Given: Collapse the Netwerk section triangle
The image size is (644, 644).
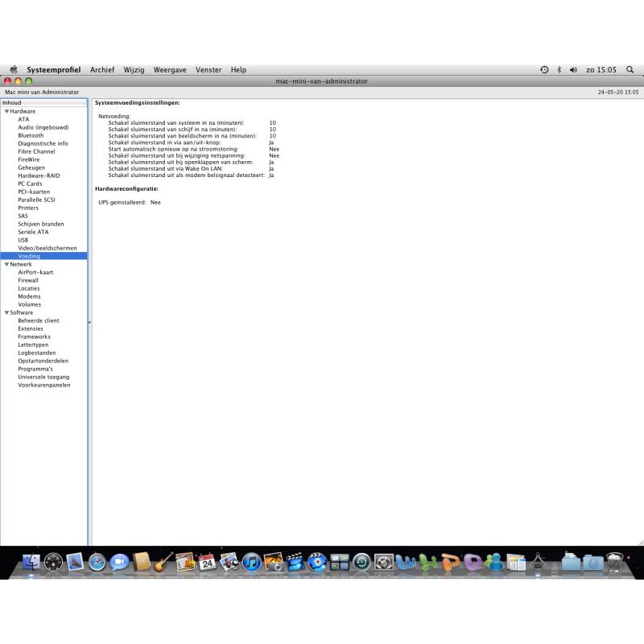Looking at the screenshot, I should click(6, 264).
